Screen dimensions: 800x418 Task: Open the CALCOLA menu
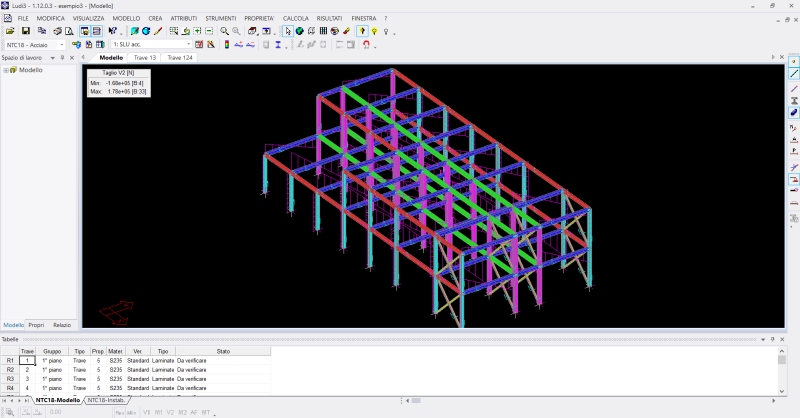(x=295, y=19)
